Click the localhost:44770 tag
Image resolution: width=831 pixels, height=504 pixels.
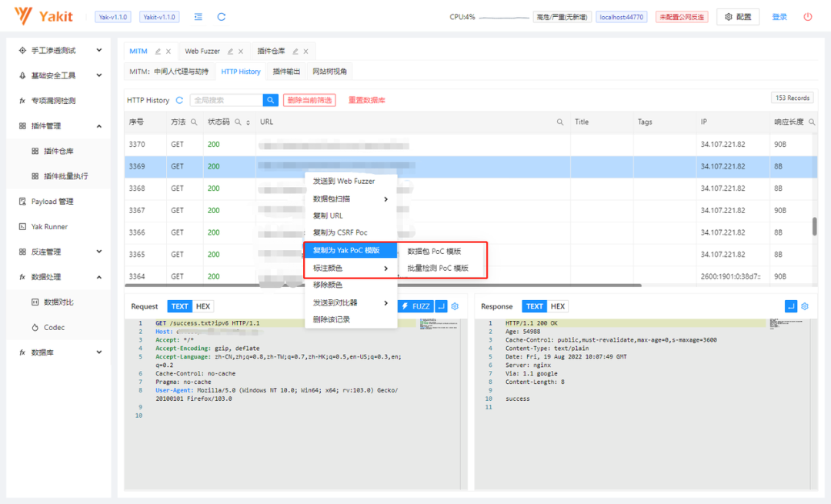pos(621,17)
